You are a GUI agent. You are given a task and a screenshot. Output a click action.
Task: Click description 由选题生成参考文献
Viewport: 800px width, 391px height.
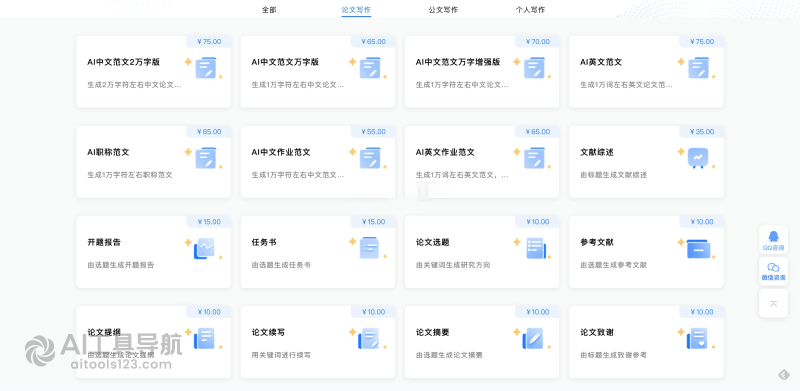tap(613, 265)
